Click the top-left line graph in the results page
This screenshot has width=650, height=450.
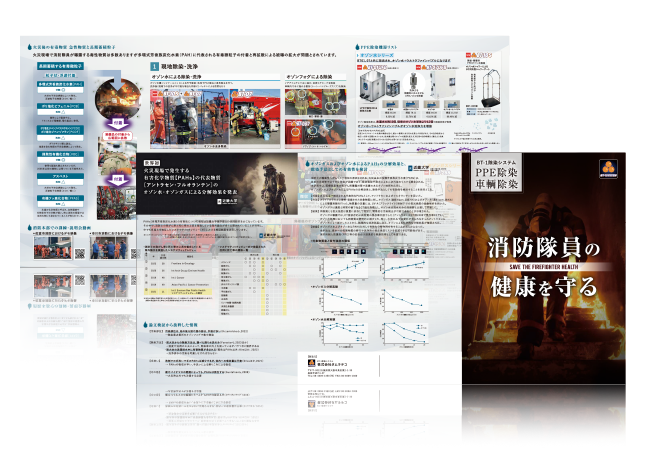[344, 268]
